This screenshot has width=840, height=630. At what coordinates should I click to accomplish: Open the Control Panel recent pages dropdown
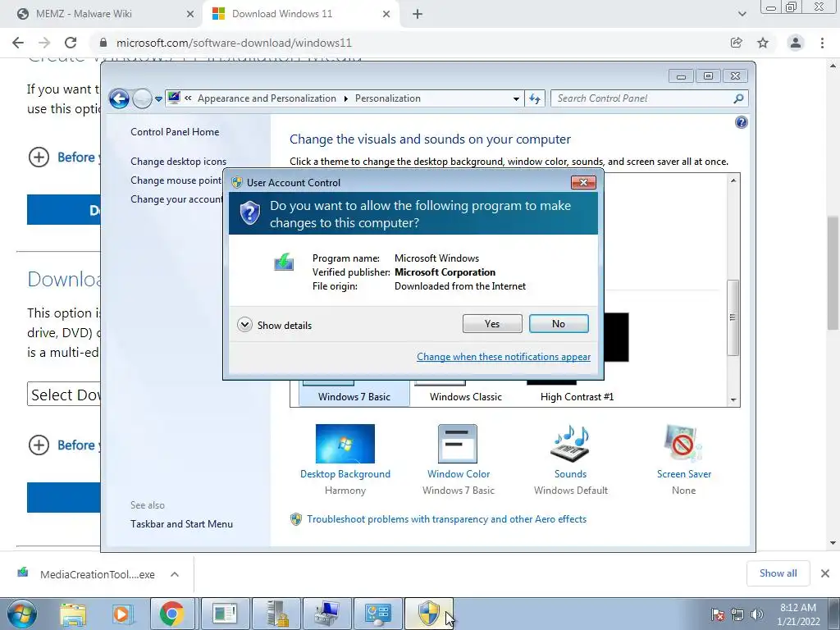point(158,99)
